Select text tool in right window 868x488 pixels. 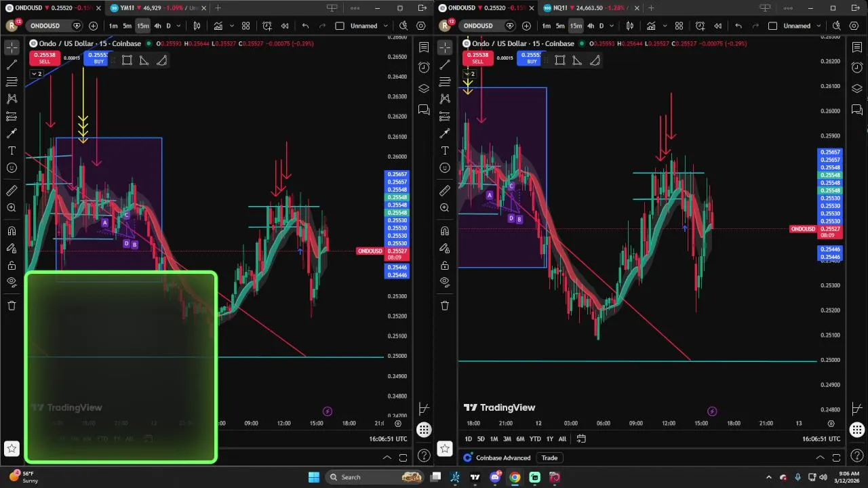click(445, 150)
